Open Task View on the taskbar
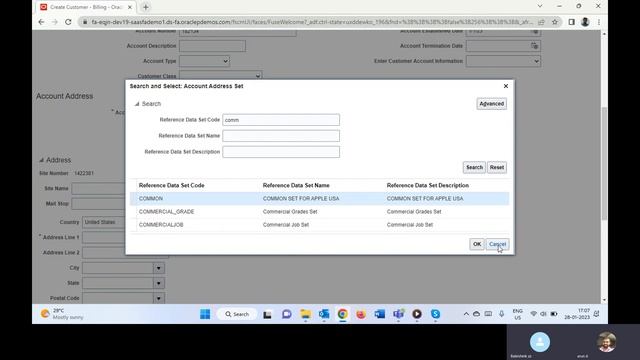The width and height of the screenshot is (640, 360). tap(267, 314)
